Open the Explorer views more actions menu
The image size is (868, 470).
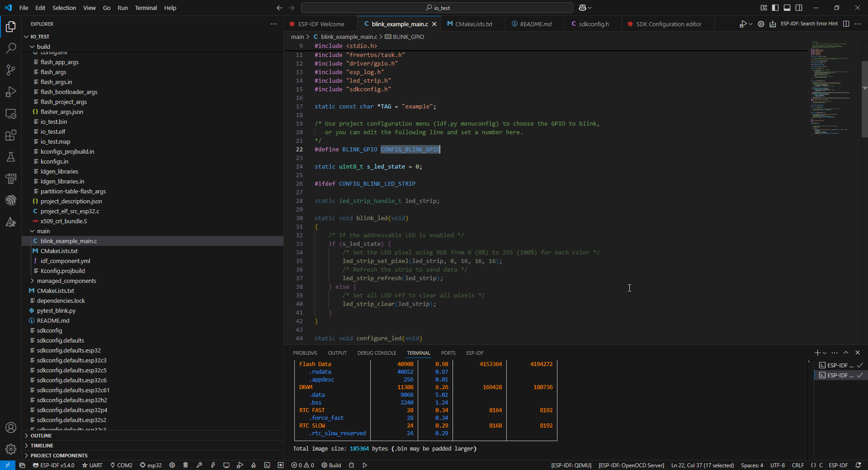(274, 24)
